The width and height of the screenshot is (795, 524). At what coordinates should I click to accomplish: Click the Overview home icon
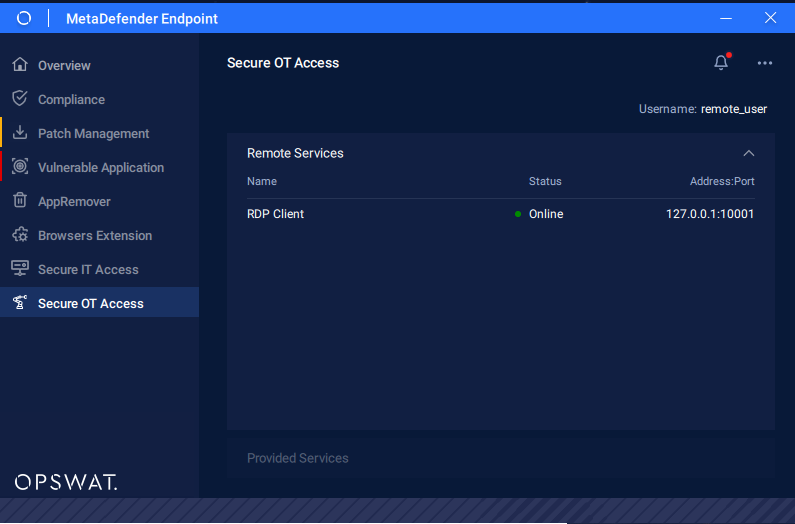click(x=20, y=64)
